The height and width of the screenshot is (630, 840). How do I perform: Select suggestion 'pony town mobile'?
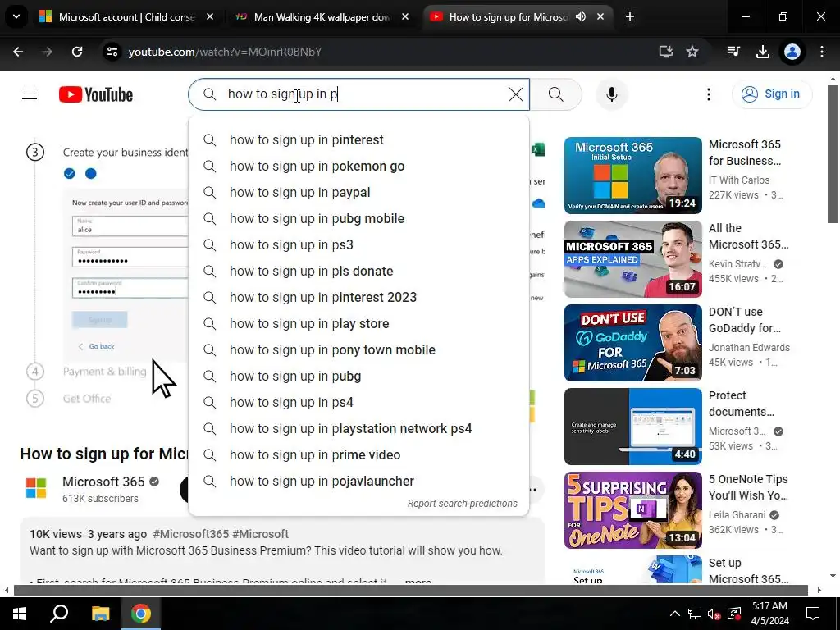click(359, 349)
